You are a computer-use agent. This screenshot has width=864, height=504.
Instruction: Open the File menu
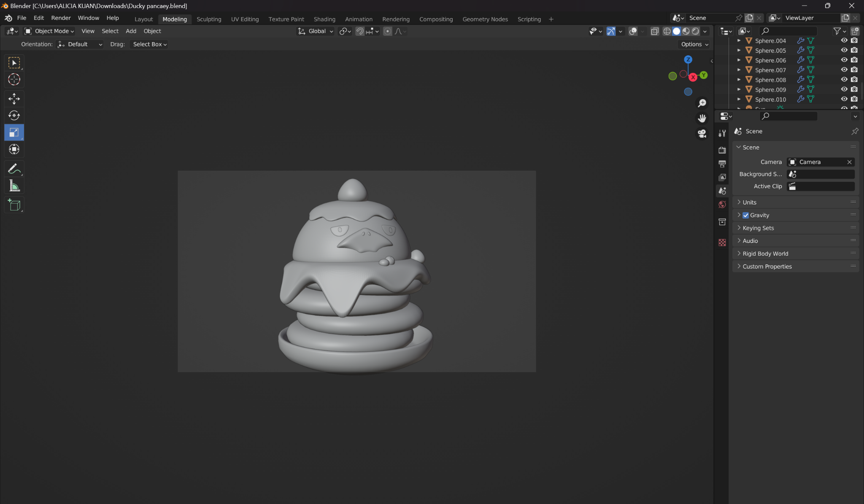pos(22,18)
